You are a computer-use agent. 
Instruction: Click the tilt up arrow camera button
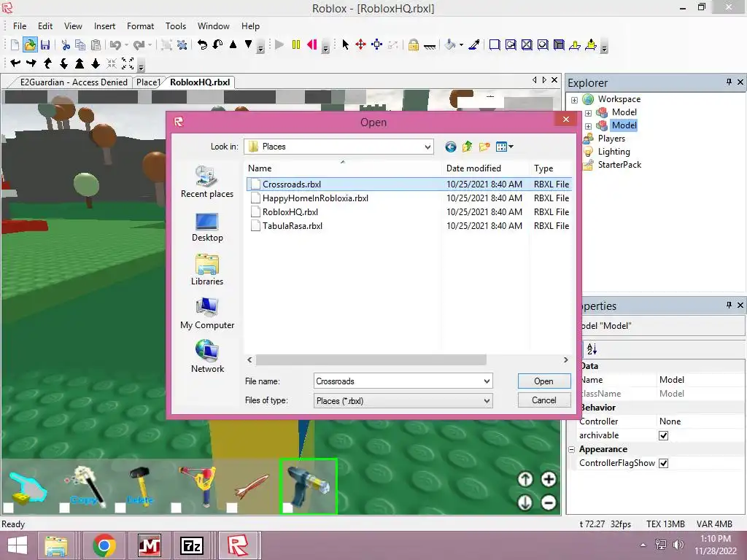pyautogui.click(x=525, y=479)
